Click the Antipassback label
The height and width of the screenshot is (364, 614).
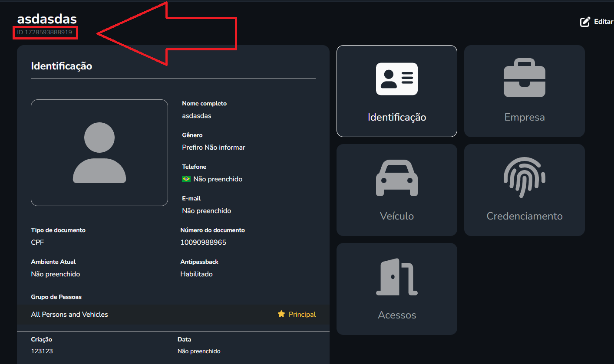click(x=199, y=262)
